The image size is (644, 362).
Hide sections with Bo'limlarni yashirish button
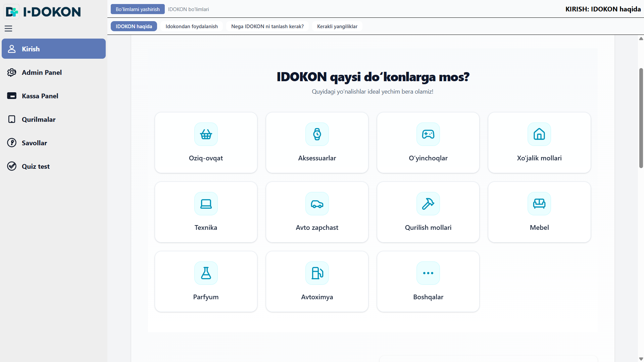pos(138,9)
